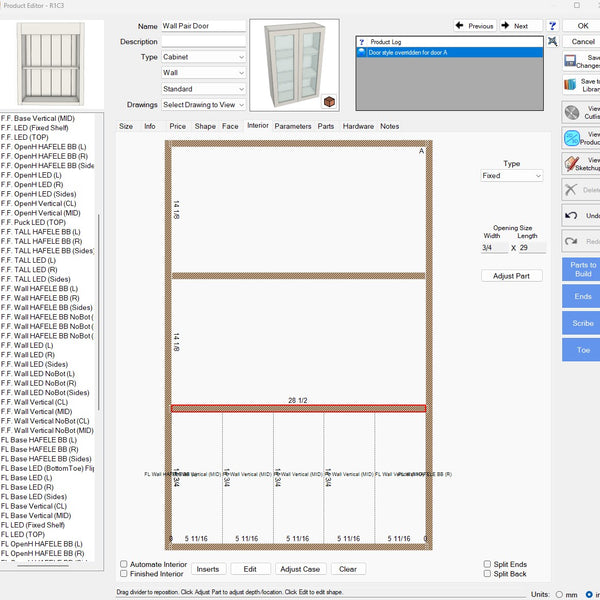The image size is (600, 600).
Task: Click the 3D cube icon on cabinet preview
Action: 329,101
